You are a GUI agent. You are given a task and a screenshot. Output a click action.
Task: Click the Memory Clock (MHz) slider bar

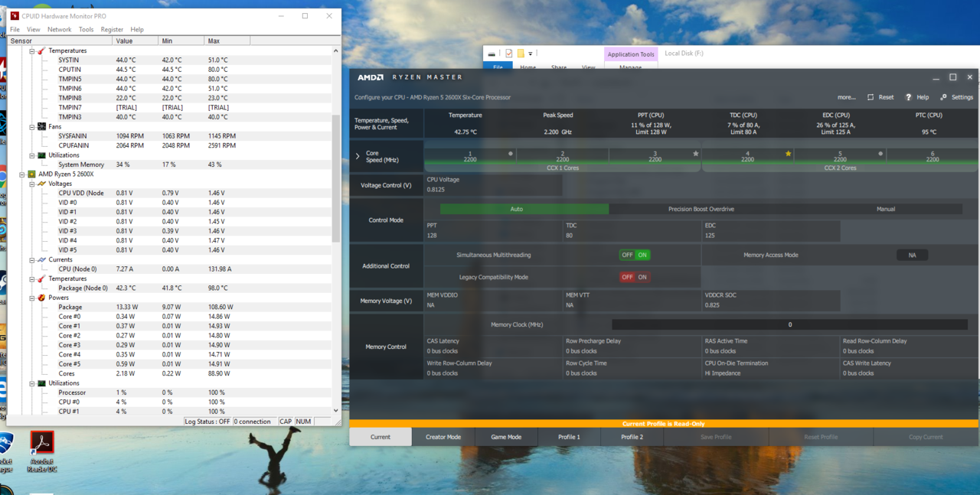point(790,324)
